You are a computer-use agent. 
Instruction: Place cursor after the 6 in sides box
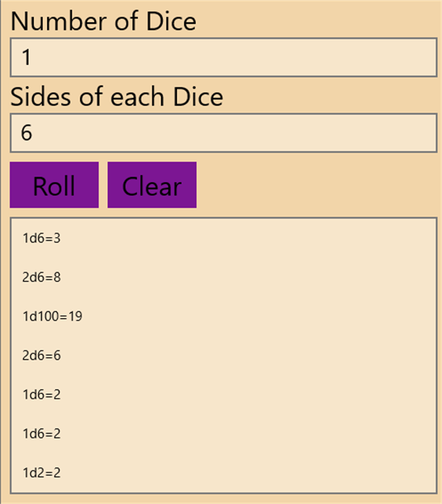click(x=33, y=133)
